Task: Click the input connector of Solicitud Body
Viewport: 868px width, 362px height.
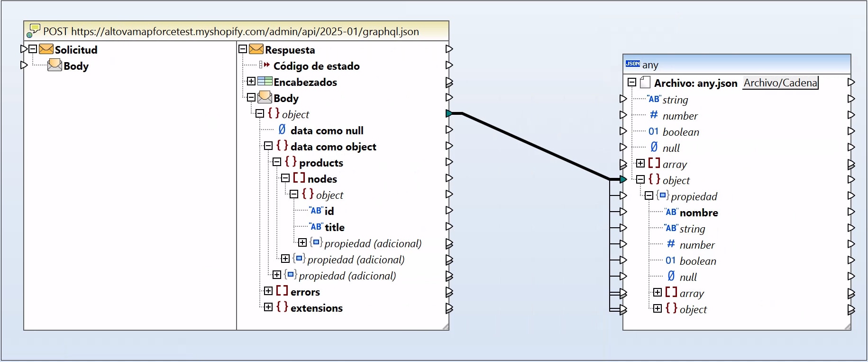Action: pyautogui.click(x=24, y=65)
